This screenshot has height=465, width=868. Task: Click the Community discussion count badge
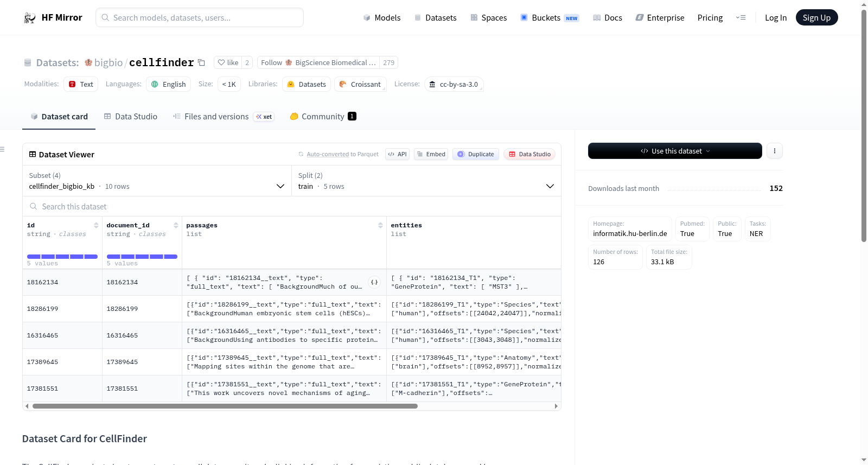coord(352,116)
